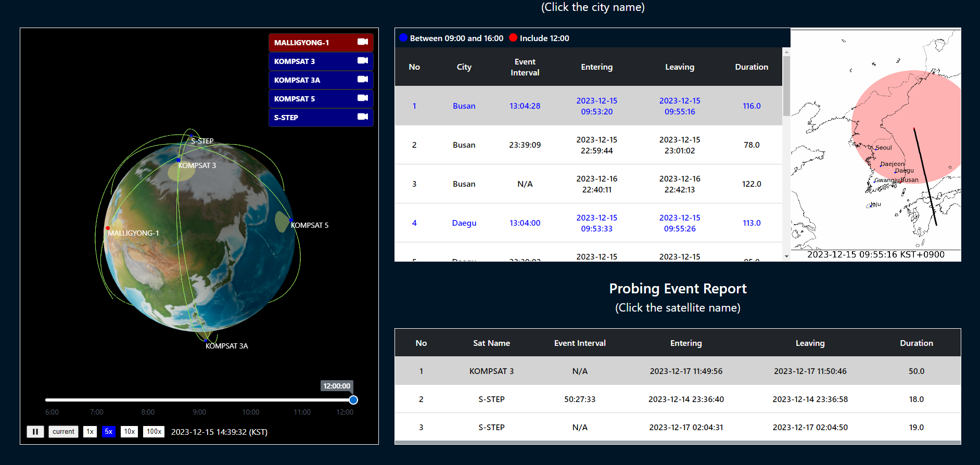
Task: Click probing entering 2023-12-17 11:49:56
Action: tap(686, 371)
